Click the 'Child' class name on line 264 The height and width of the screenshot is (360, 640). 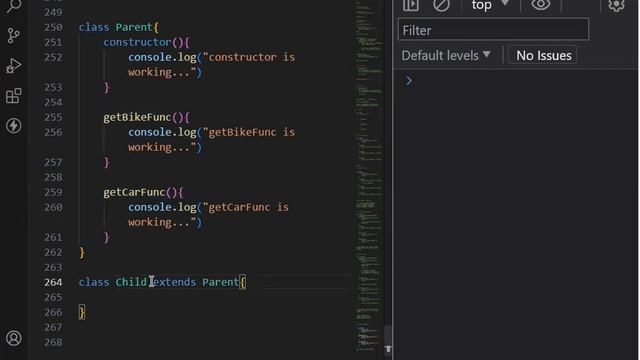tap(131, 282)
